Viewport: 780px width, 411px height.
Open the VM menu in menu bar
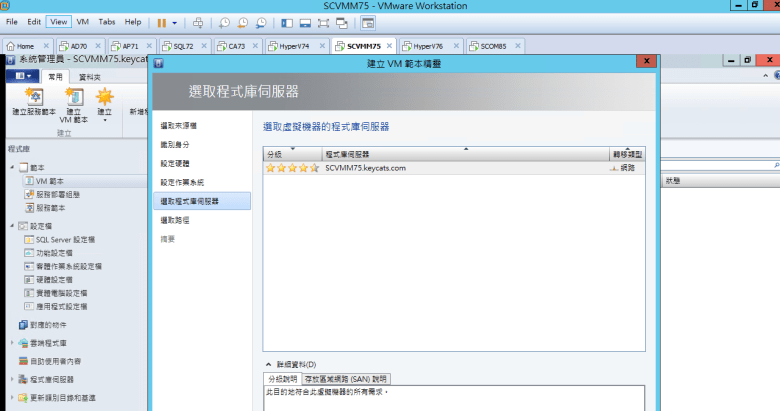(x=83, y=21)
